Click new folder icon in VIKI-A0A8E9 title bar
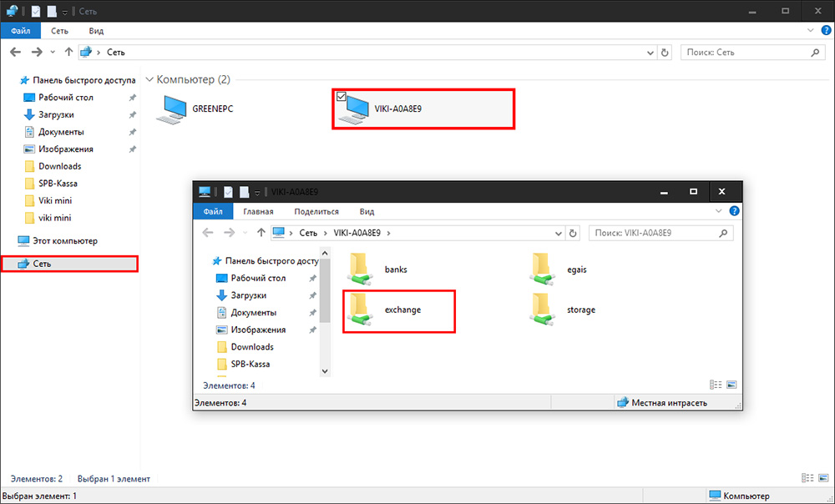 [x=245, y=192]
